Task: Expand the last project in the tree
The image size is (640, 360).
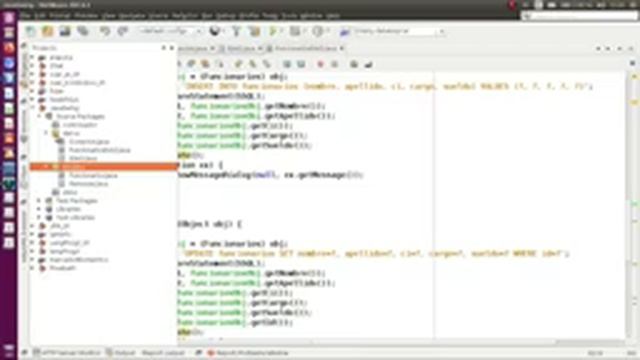Action: pyautogui.click(x=33, y=268)
